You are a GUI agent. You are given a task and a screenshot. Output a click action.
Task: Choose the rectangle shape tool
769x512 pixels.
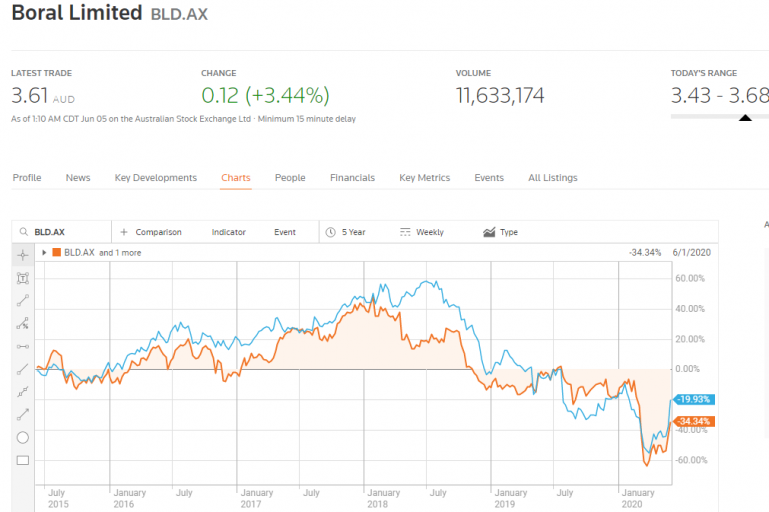tap(23, 460)
